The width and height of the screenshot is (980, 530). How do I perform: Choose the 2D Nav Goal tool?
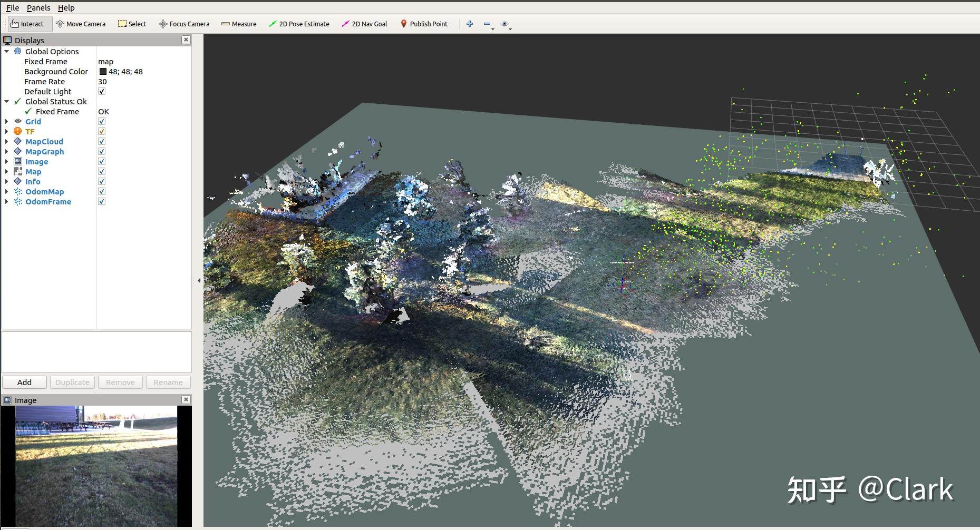[x=364, y=24]
